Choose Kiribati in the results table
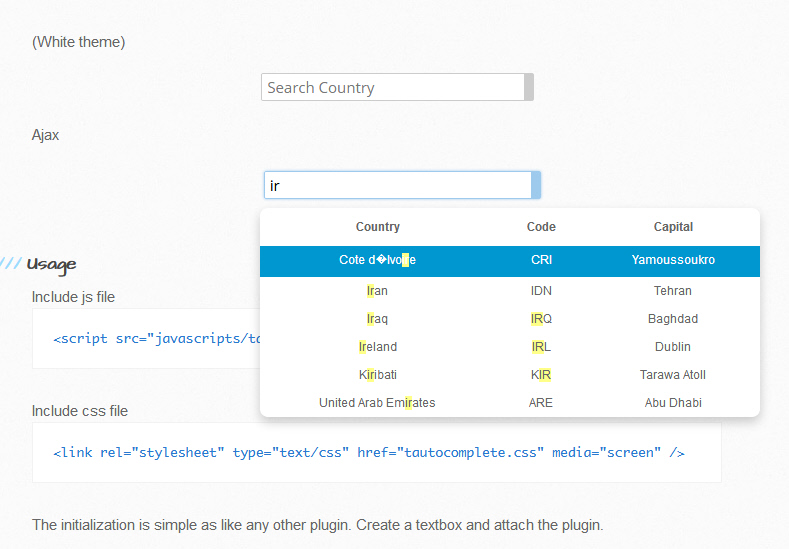Viewport: 789px width, 549px height. [377, 375]
